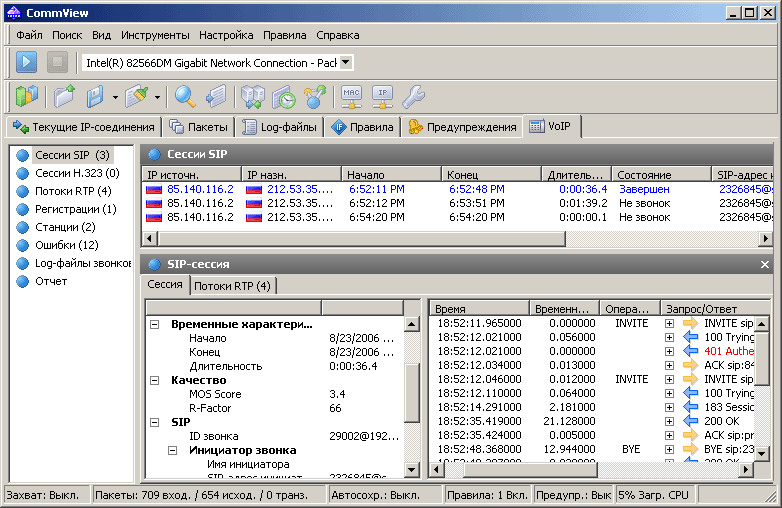Click the magnifier search icon
Viewport: 782px width, 508px height.
(185, 96)
